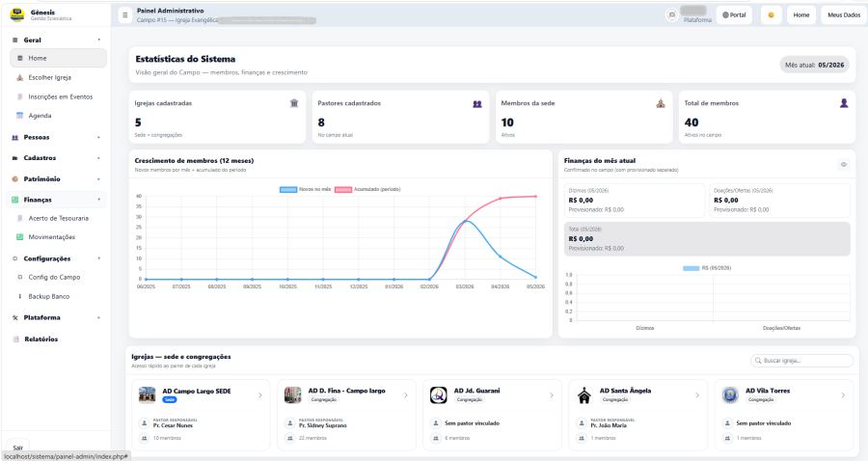Toggle Acumulado (período) legend swatch
Screen dimensions: 868x461
tap(343, 189)
